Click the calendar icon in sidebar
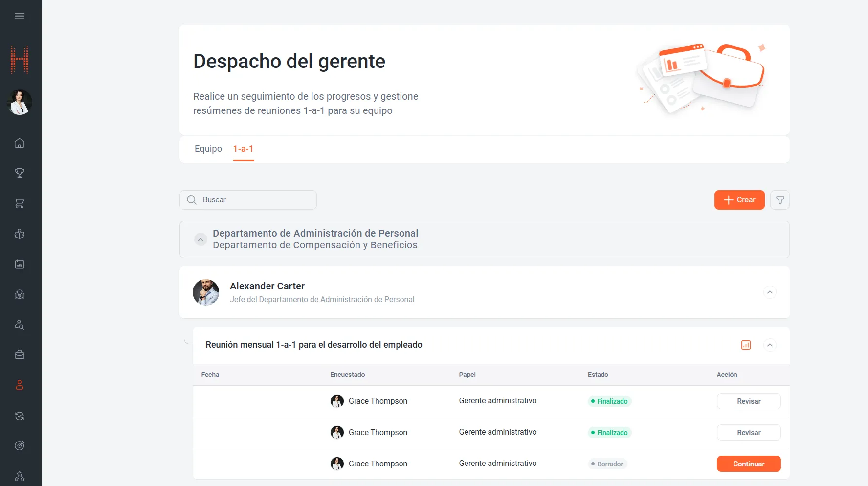Viewport: 868px width, 486px height. coord(20,264)
